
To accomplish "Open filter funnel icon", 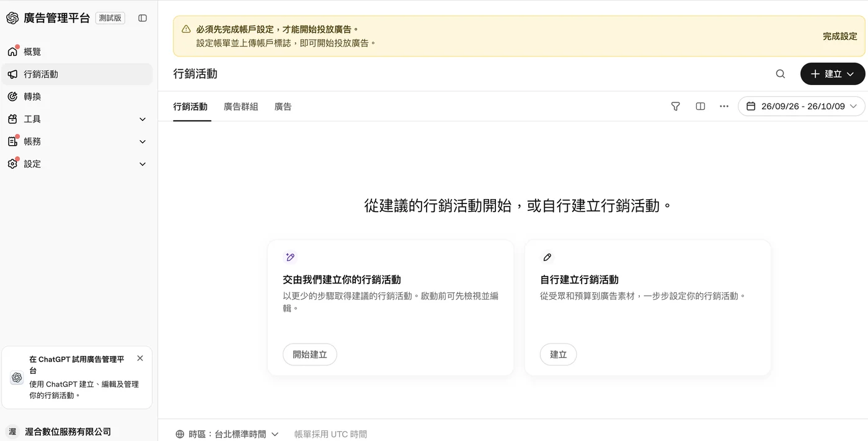I will pos(676,106).
